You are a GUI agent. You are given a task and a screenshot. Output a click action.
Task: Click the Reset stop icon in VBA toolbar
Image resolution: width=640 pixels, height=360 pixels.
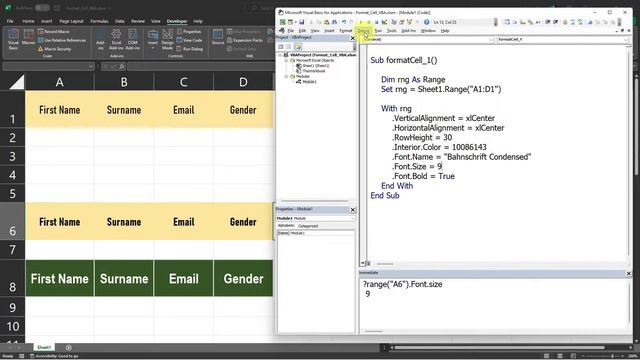[x=376, y=22]
